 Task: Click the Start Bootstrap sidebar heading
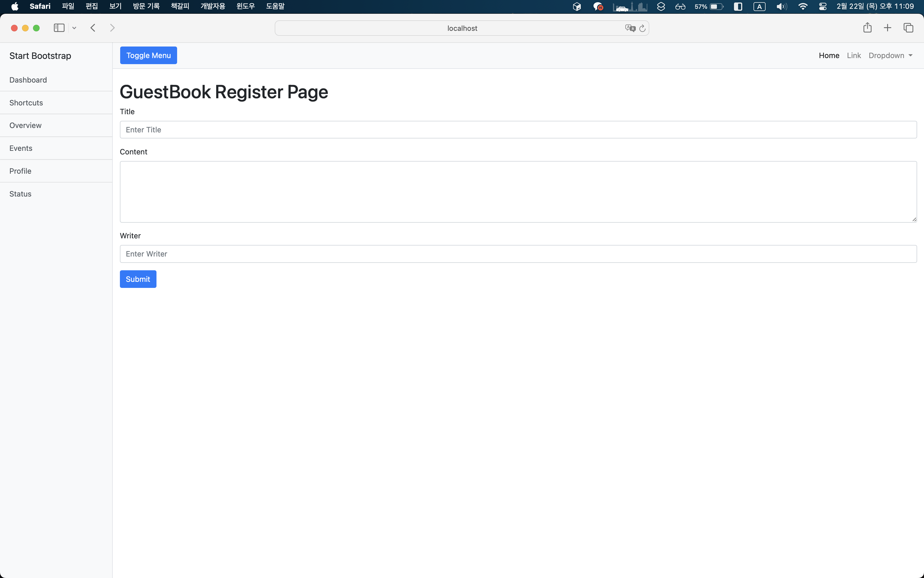(x=40, y=56)
